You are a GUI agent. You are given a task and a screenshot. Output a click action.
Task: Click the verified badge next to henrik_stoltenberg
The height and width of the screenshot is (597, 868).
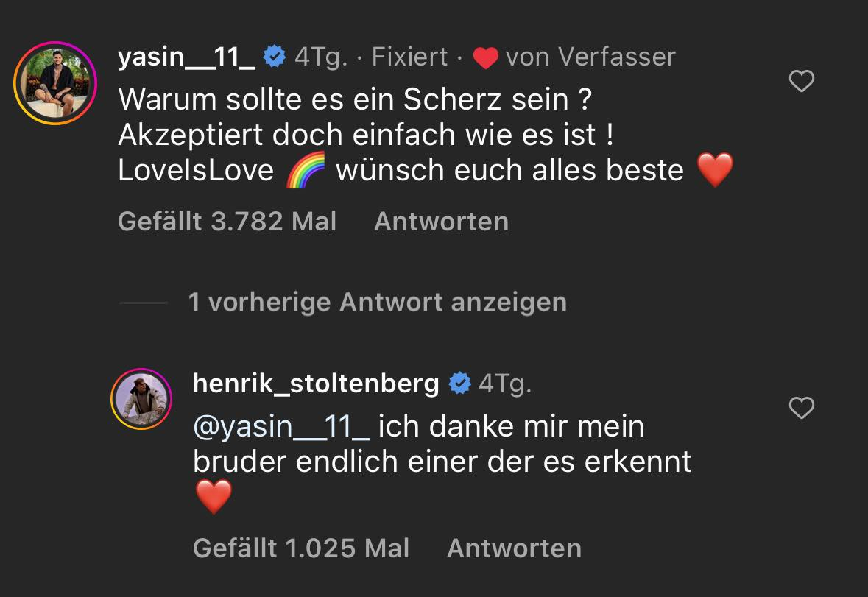pos(459,383)
